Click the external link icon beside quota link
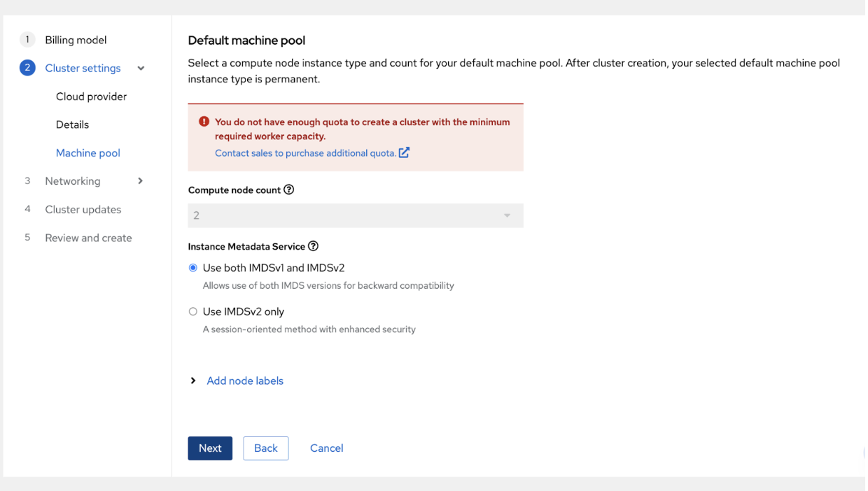The height and width of the screenshot is (491, 868). click(404, 152)
